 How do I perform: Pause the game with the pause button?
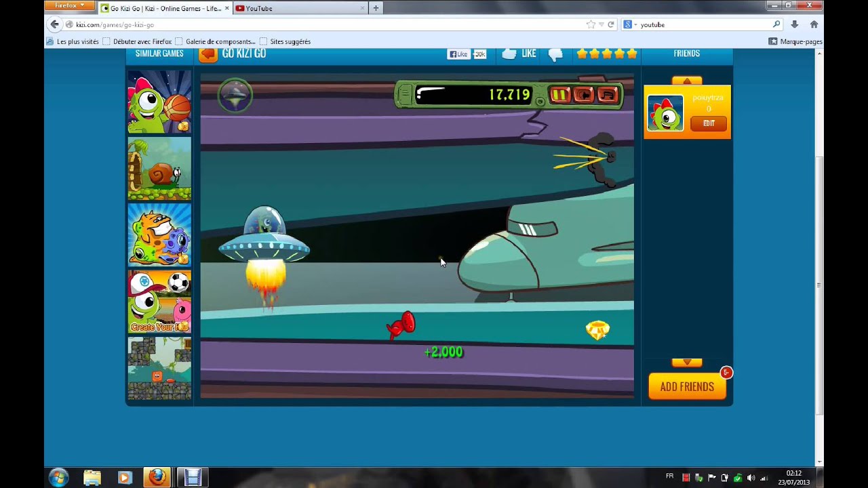[x=559, y=95]
